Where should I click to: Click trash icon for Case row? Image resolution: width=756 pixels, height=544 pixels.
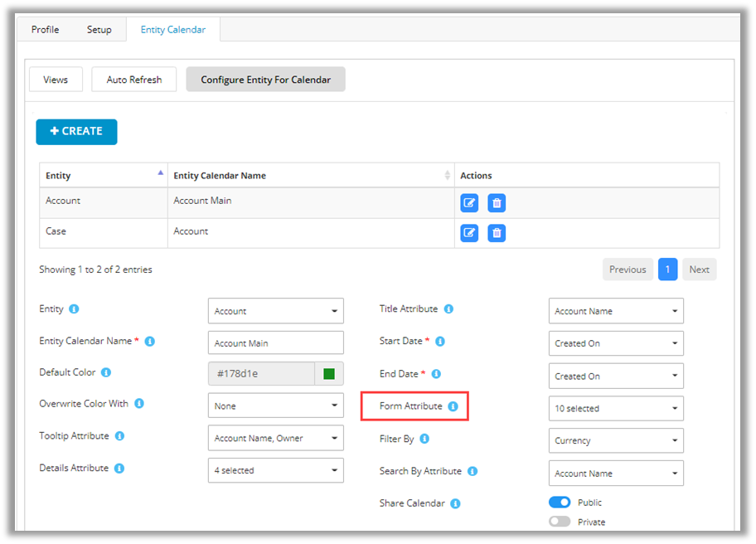point(496,233)
